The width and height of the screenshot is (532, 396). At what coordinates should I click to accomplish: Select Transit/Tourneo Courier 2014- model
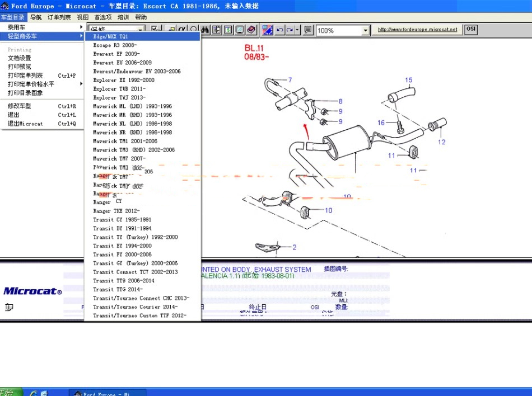coord(142,307)
